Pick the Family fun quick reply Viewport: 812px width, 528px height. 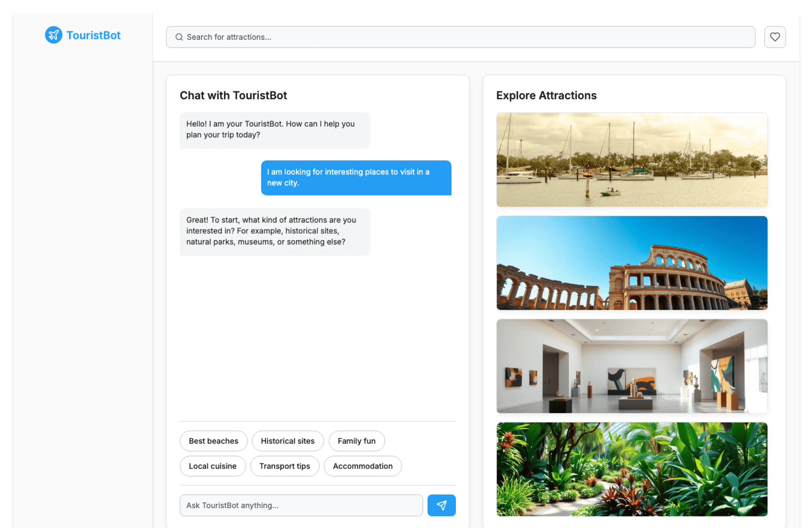tap(357, 441)
